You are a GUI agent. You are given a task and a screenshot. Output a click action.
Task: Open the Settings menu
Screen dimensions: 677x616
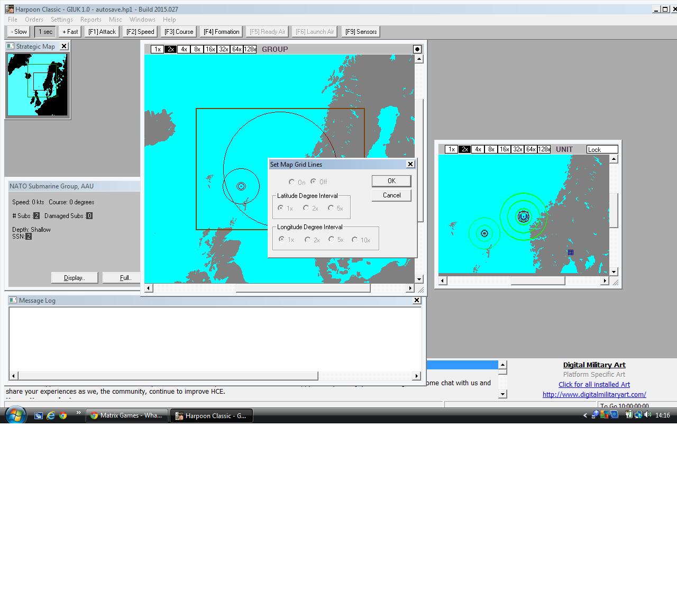coord(62,20)
